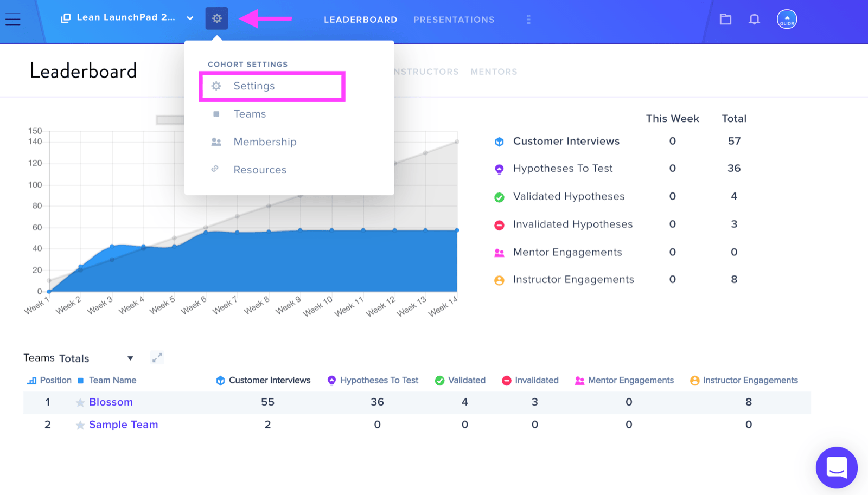Open the chat support bubble
Viewport: 868px width, 495px height.
point(837,467)
